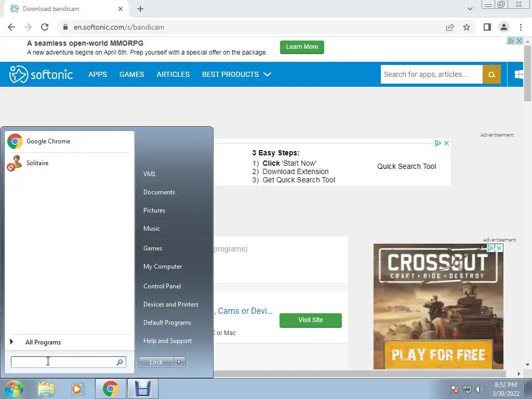This screenshot has width=532, height=399.
Task: Open Default Programs from Start menu
Action: click(167, 323)
